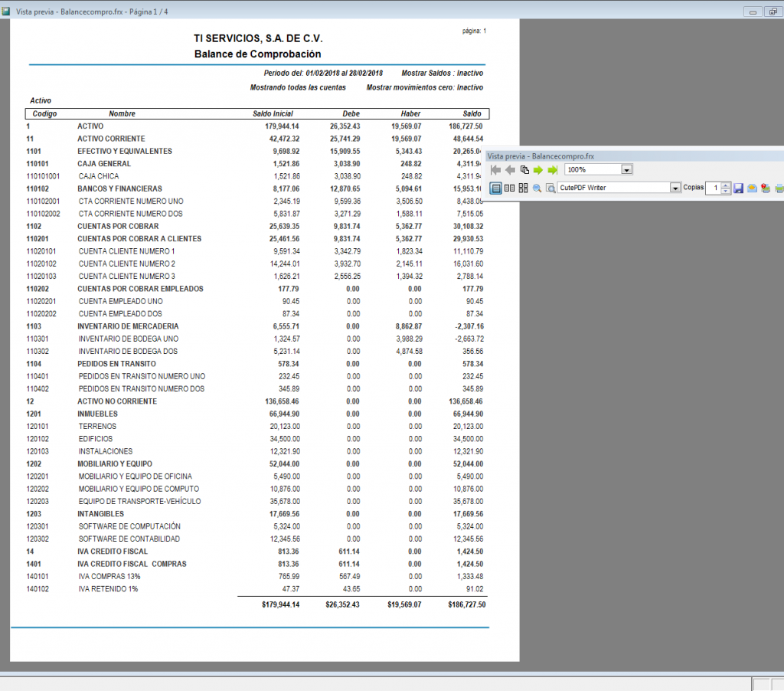This screenshot has height=691, width=784.
Task: Click 'BANCOS Y FINANCIERAS' account name
Action: click(119, 188)
